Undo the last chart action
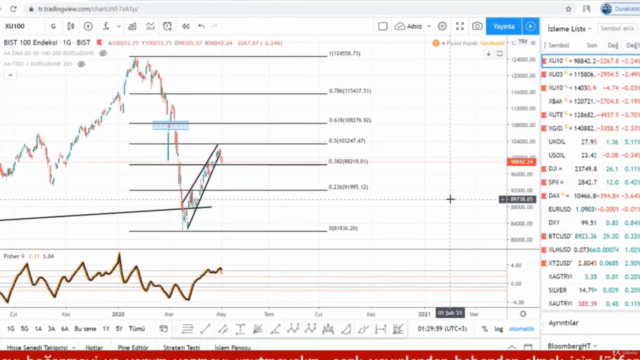The width and height of the screenshot is (640, 360). [201, 26]
